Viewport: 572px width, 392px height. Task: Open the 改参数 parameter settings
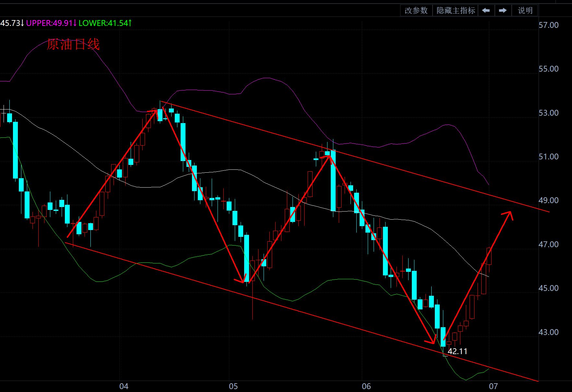click(416, 11)
